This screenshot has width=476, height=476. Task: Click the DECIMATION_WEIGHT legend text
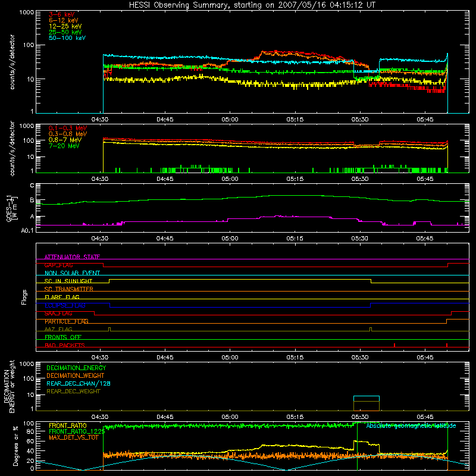point(76,375)
